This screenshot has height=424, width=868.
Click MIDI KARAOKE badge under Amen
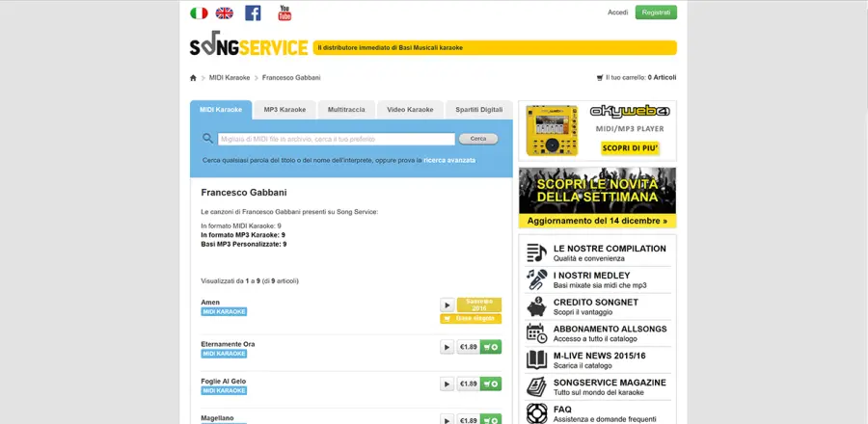tap(224, 312)
